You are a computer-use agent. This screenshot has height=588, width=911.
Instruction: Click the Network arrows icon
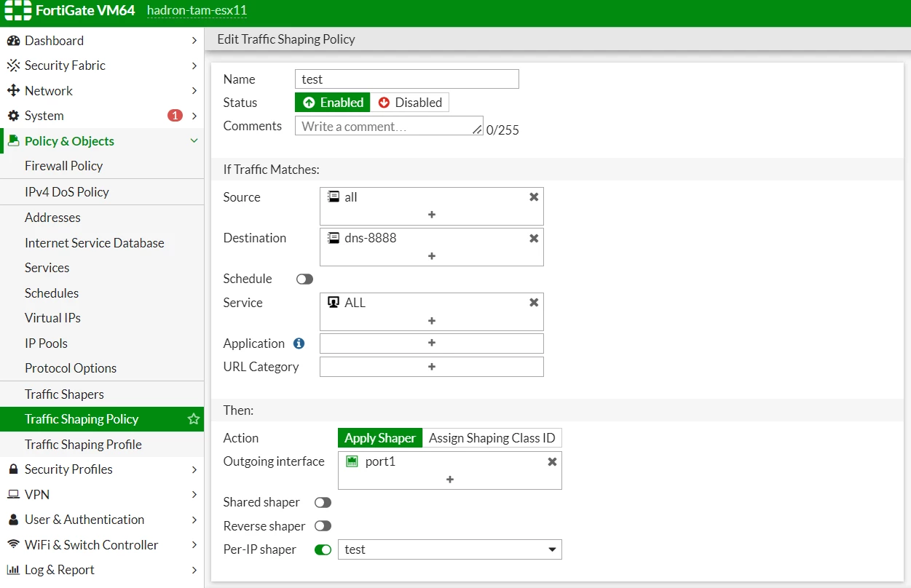click(x=13, y=91)
